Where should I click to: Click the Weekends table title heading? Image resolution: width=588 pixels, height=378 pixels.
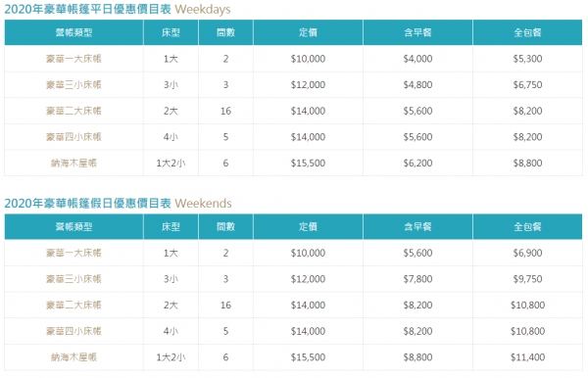coord(118,203)
